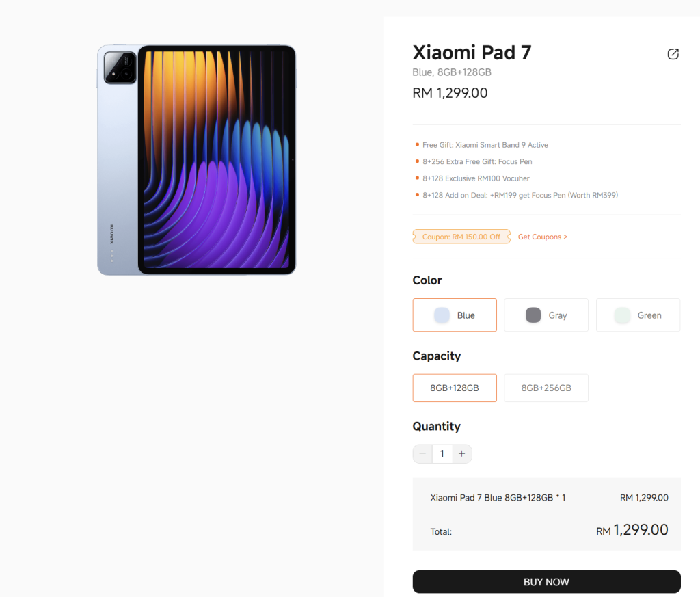Screen dimensions: 700x597
Task: Click the RM 150.00 Off coupon badge
Action: (461, 237)
